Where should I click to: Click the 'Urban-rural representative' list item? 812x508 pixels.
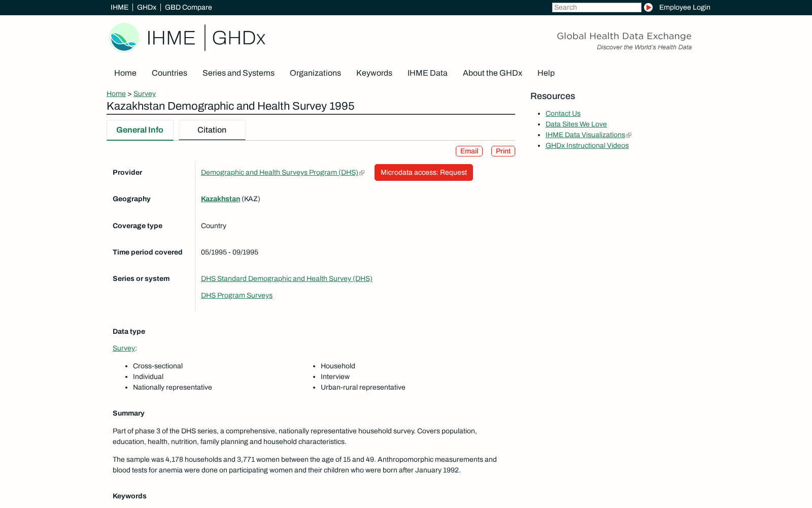(x=363, y=387)
